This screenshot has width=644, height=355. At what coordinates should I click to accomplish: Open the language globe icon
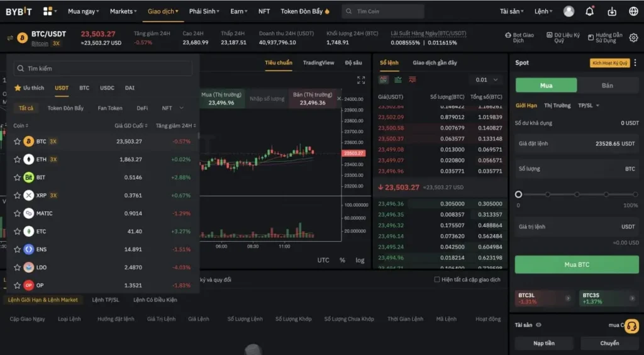[x=634, y=11]
